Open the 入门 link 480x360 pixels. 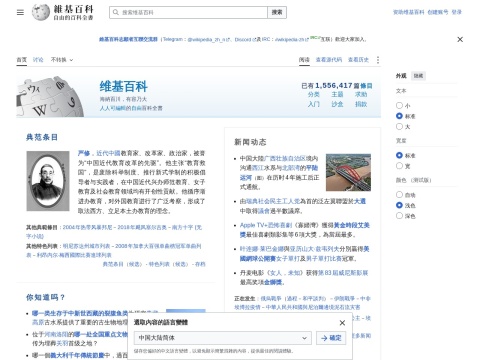coord(314,104)
